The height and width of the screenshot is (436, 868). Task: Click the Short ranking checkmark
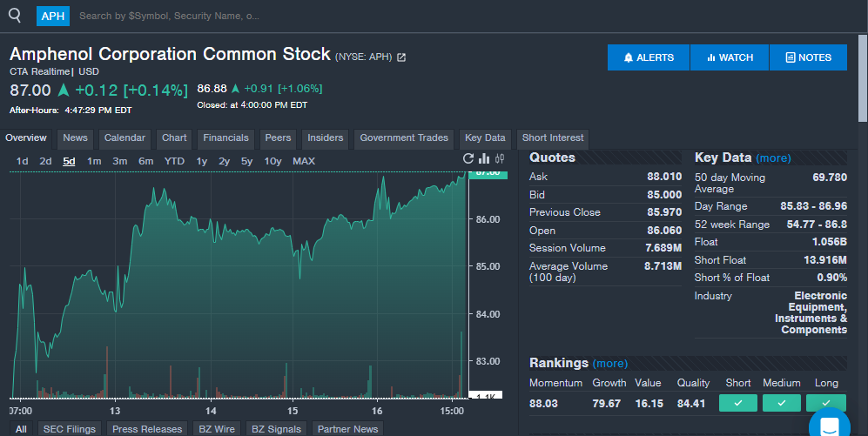pyautogui.click(x=738, y=403)
